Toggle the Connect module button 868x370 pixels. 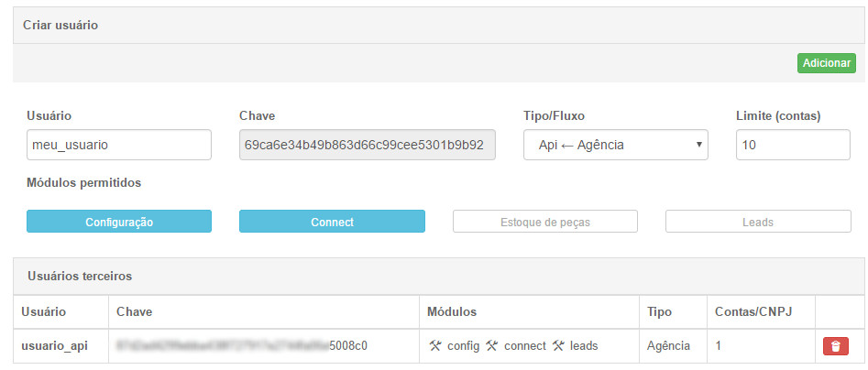click(332, 222)
